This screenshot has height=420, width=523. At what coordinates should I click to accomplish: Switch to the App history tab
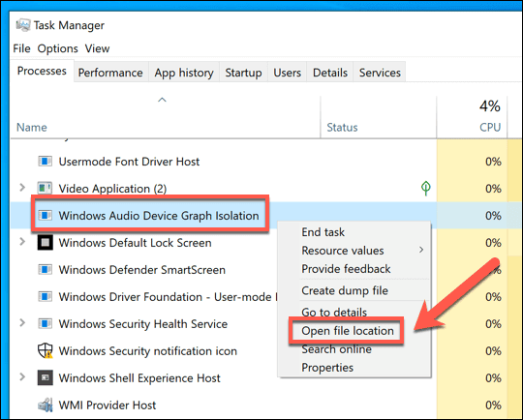pos(184,73)
